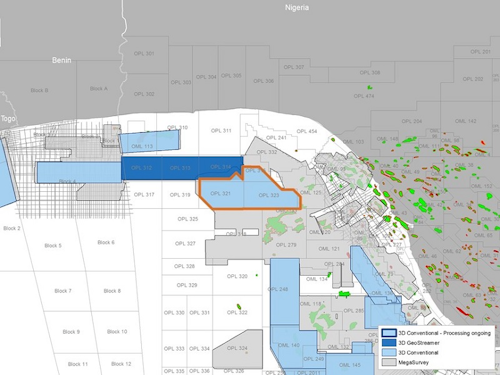
Task: Click OPL 321 inside the orange outline
Action: [220, 193]
